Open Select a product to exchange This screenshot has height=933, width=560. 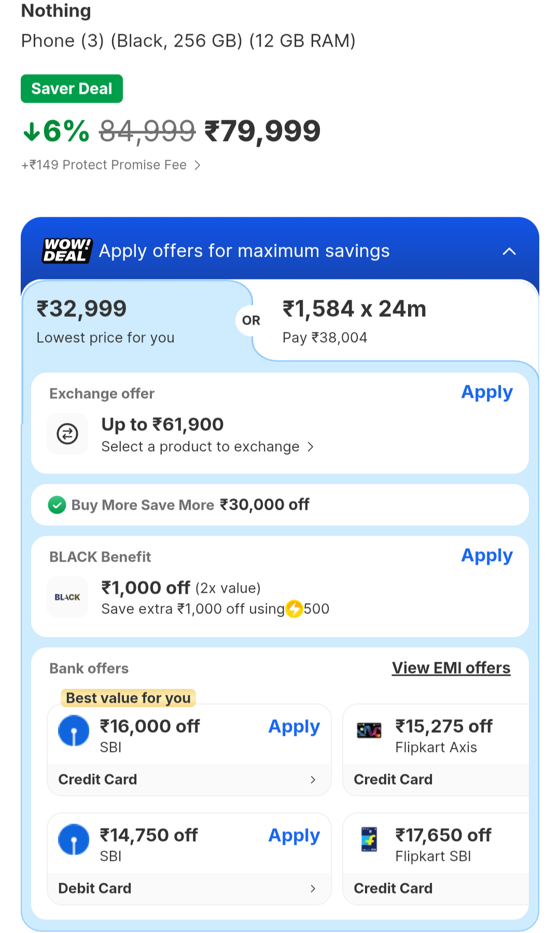[207, 447]
